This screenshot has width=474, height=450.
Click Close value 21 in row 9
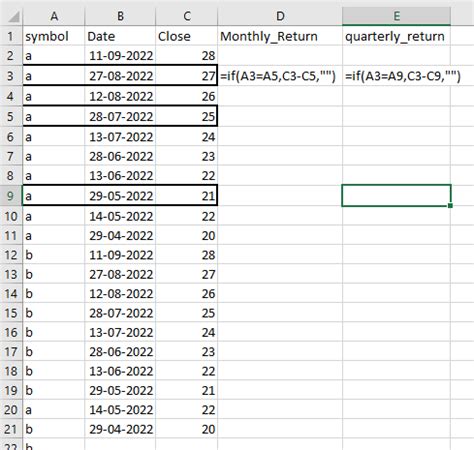[187, 196]
